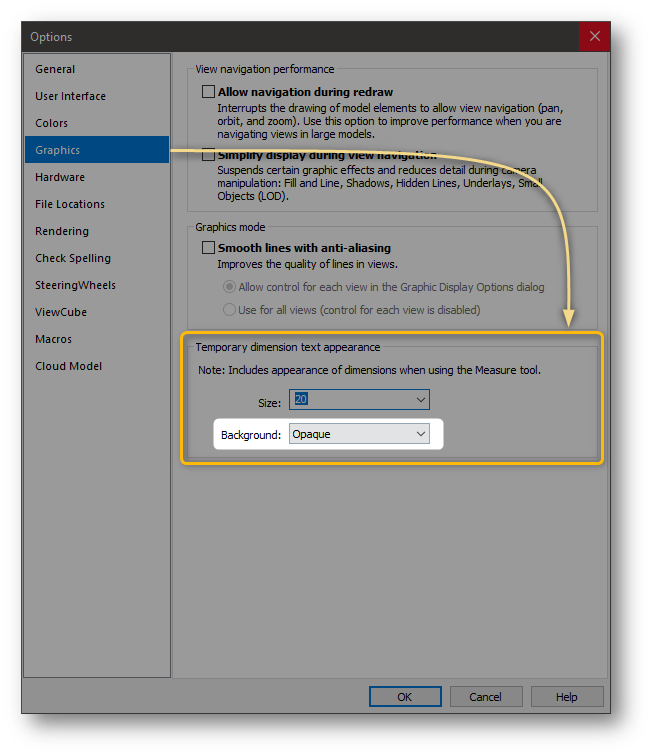
Task: Open the Rendering options page
Action: (x=97, y=231)
